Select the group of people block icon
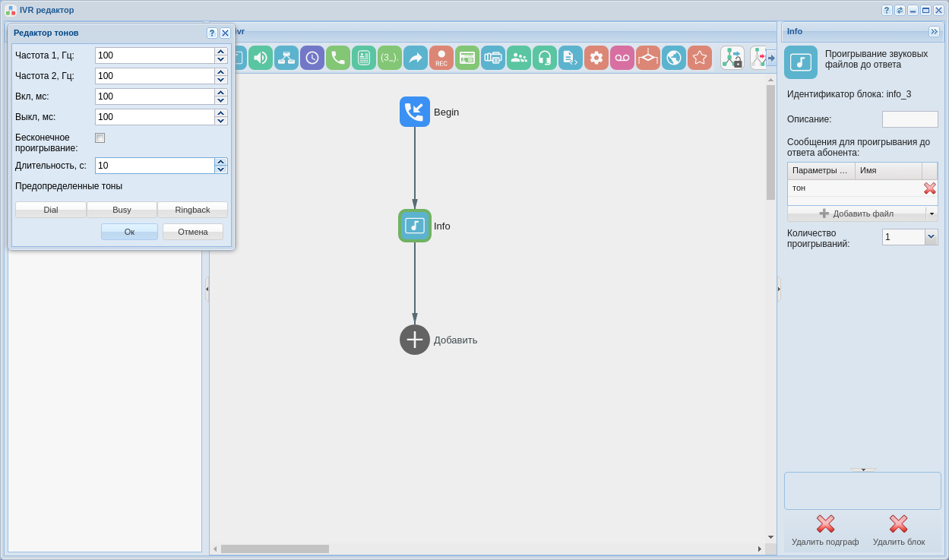Image resolution: width=949 pixels, height=560 pixels. coord(519,58)
